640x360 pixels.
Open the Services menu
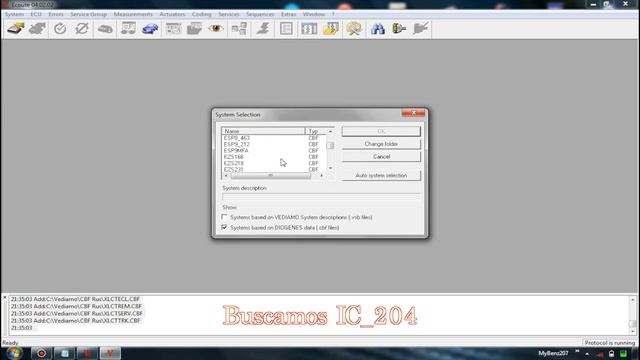click(229, 14)
